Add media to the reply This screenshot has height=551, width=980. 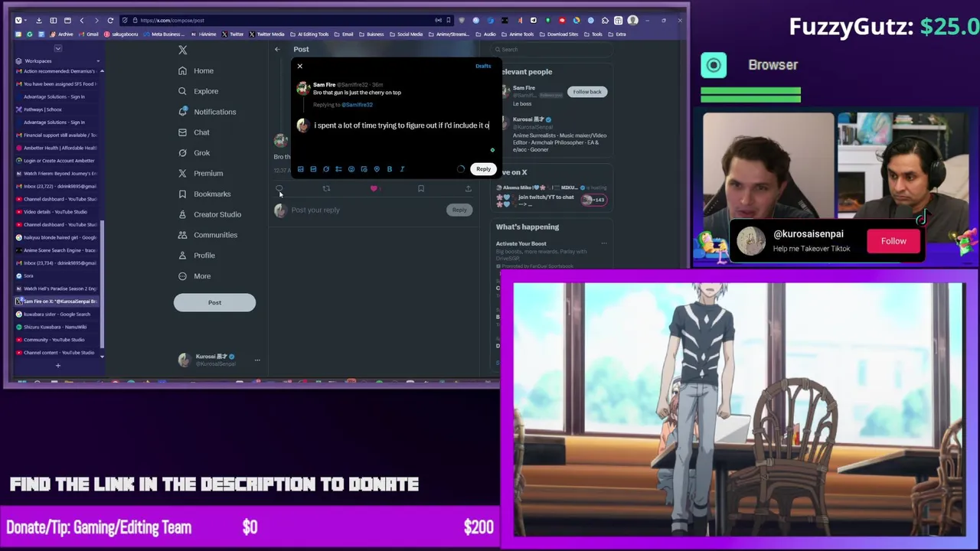pos(301,169)
